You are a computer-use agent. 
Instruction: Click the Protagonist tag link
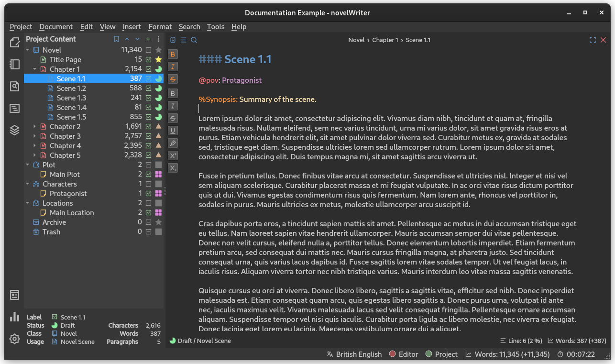click(x=242, y=80)
